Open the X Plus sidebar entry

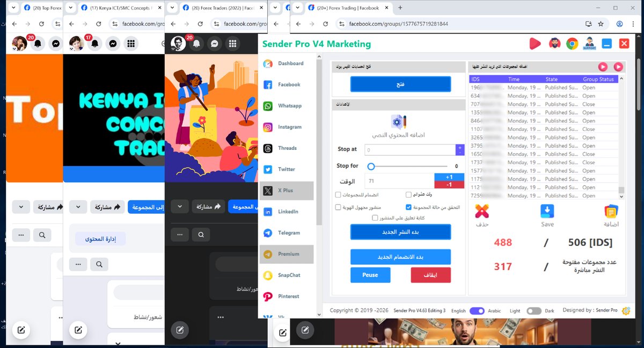pyautogui.click(x=287, y=191)
